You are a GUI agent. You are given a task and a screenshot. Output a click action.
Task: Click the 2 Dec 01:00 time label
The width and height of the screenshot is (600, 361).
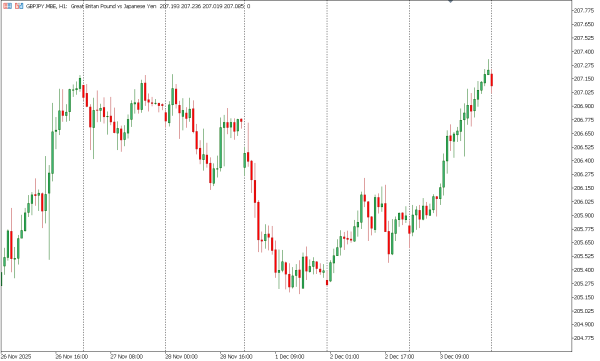pyautogui.click(x=344, y=357)
